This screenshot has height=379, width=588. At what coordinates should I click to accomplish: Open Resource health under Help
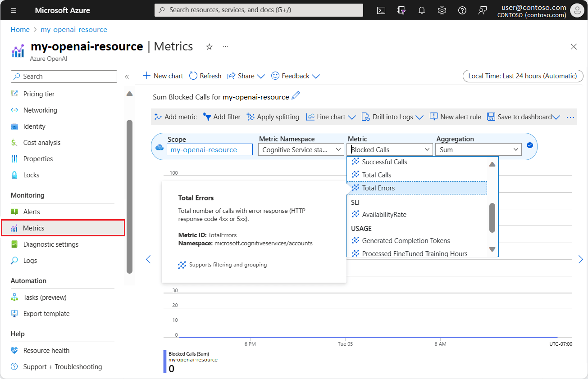tap(46, 350)
